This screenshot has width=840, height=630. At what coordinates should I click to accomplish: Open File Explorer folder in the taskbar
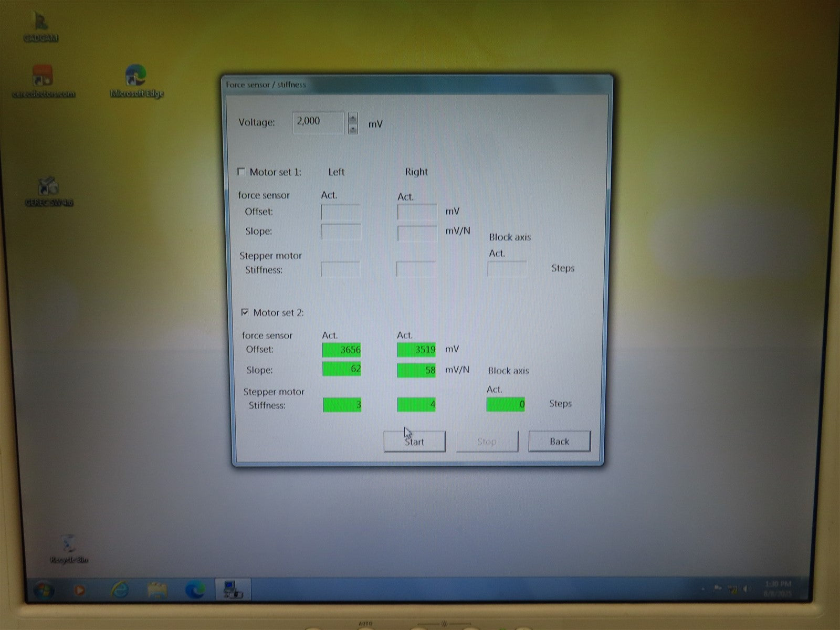[x=157, y=590]
